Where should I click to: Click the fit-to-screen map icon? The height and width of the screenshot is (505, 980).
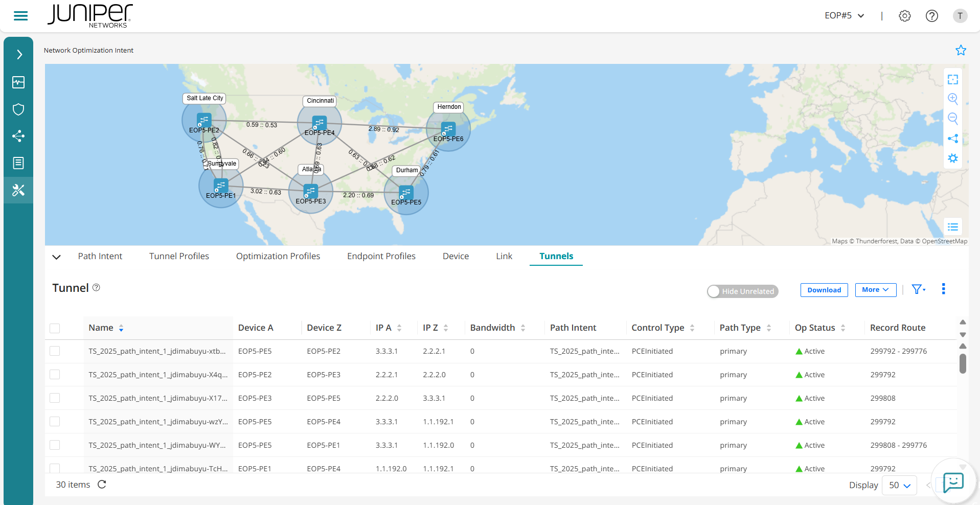pyautogui.click(x=952, y=79)
